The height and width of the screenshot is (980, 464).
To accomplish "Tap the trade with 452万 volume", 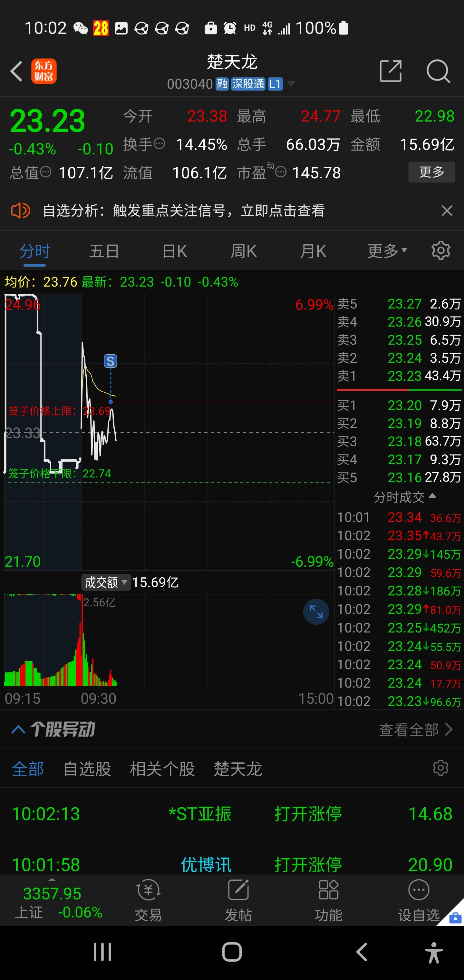I will [399, 628].
